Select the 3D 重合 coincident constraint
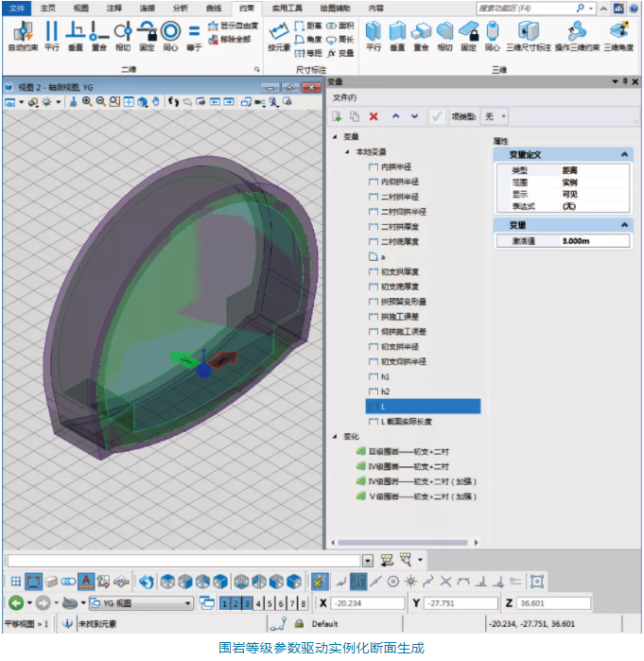Screen dimensions: 644x661 [421, 36]
